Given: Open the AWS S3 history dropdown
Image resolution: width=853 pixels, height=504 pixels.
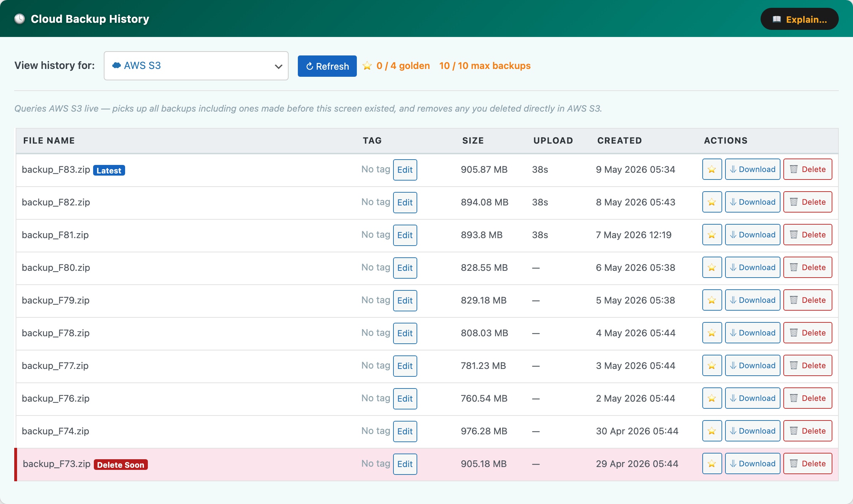Looking at the screenshot, I should (196, 66).
